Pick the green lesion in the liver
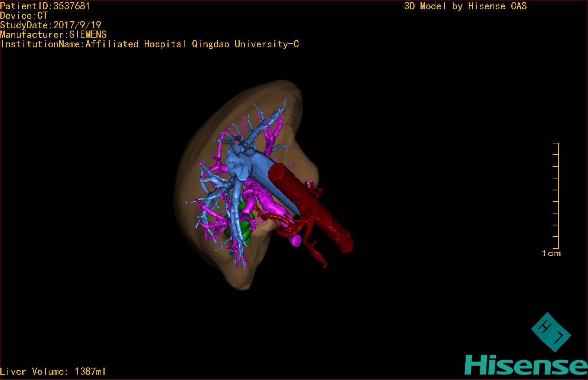The width and height of the screenshot is (588, 380). [x=242, y=227]
